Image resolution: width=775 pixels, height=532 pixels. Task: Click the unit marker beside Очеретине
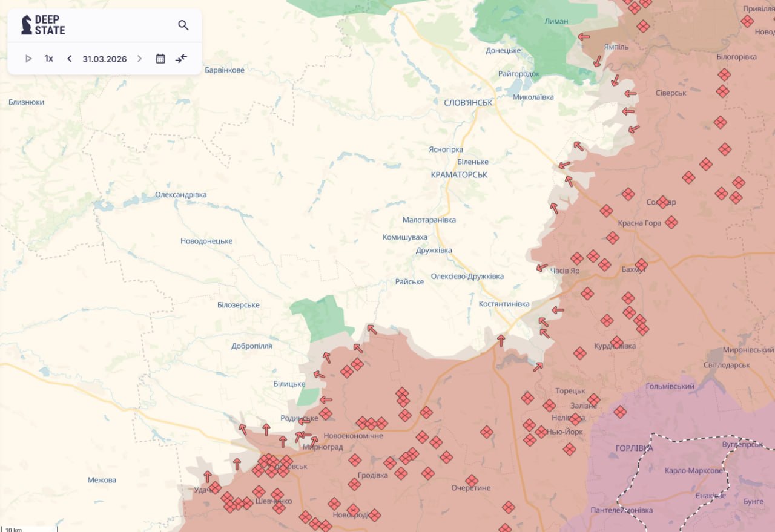[472, 481]
